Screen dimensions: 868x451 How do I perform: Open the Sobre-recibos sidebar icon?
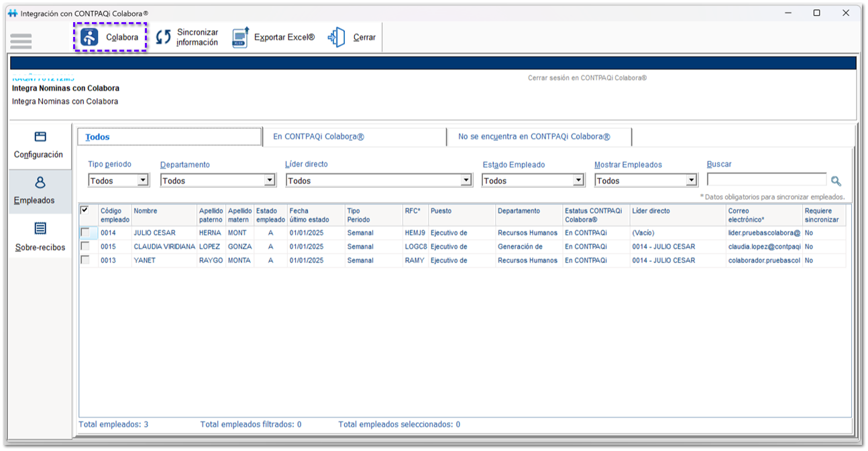[x=40, y=229]
